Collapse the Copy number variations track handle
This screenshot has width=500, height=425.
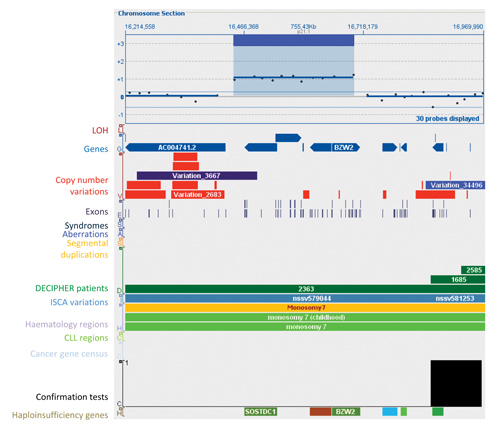[x=121, y=154]
